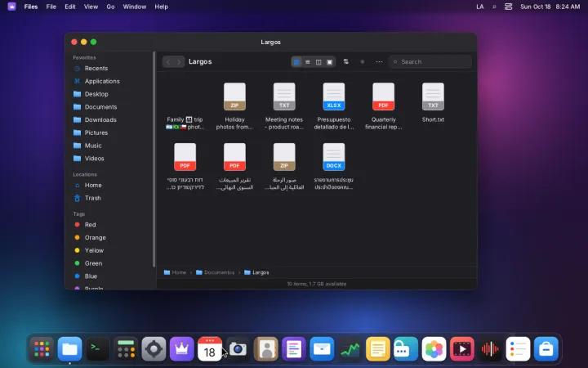
Task: Filter by the Yellow tag
Action: coord(109,250)
